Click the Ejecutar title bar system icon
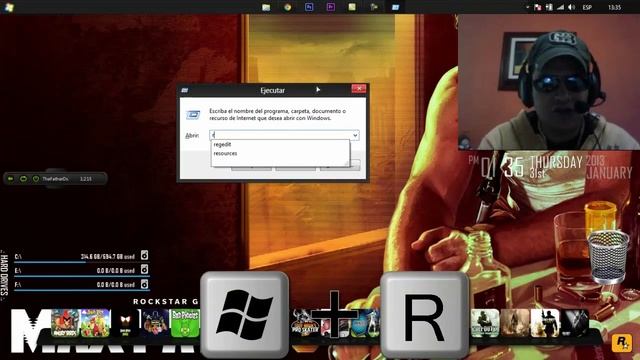The height and width of the screenshot is (360, 640). point(184,90)
